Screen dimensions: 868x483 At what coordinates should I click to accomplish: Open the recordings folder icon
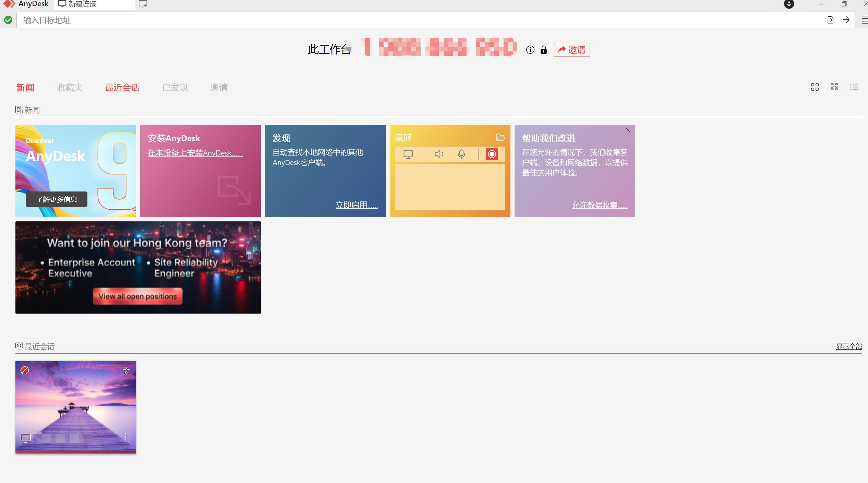coord(500,137)
